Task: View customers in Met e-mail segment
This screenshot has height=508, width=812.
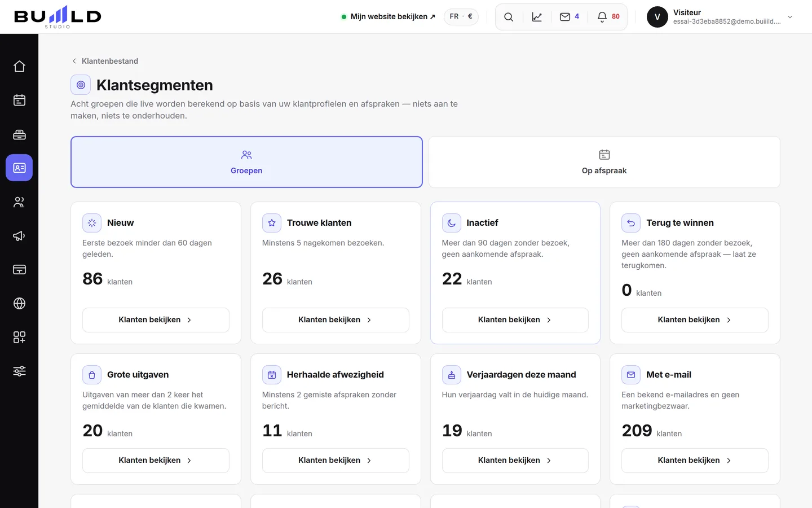Action: [x=695, y=461]
